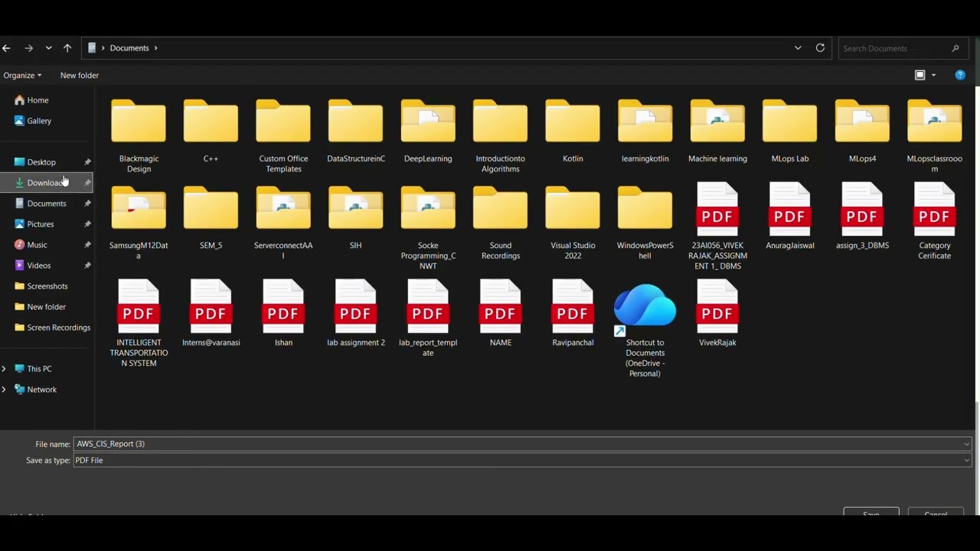Select the SEM_5 folder
980x551 pixels.
coord(211,217)
